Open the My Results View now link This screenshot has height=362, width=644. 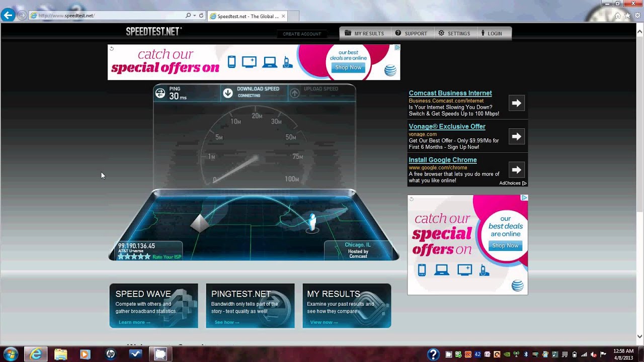point(324,322)
